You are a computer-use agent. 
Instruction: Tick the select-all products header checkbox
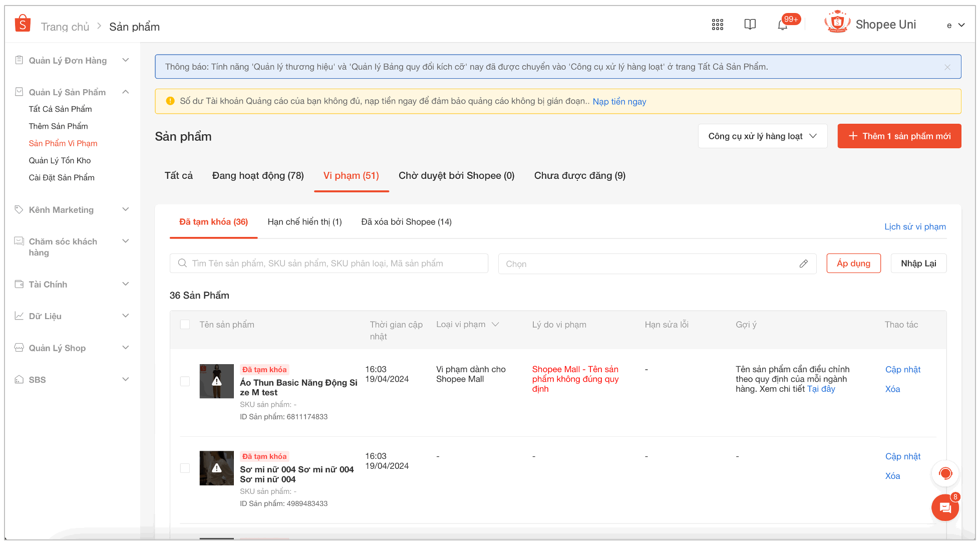pos(185,325)
